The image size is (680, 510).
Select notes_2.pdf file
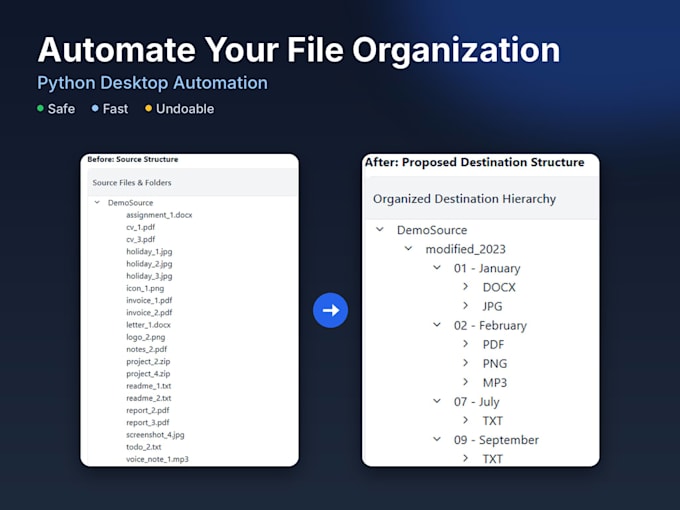(147, 349)
